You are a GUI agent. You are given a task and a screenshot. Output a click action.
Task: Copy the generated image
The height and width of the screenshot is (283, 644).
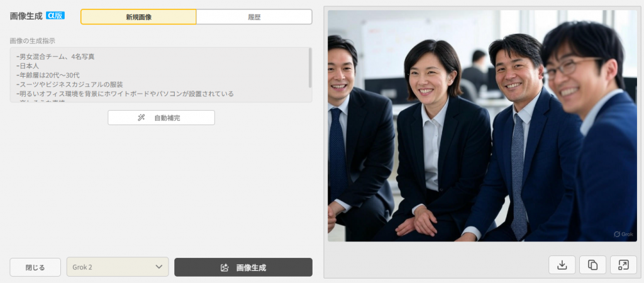coord(592,265)
